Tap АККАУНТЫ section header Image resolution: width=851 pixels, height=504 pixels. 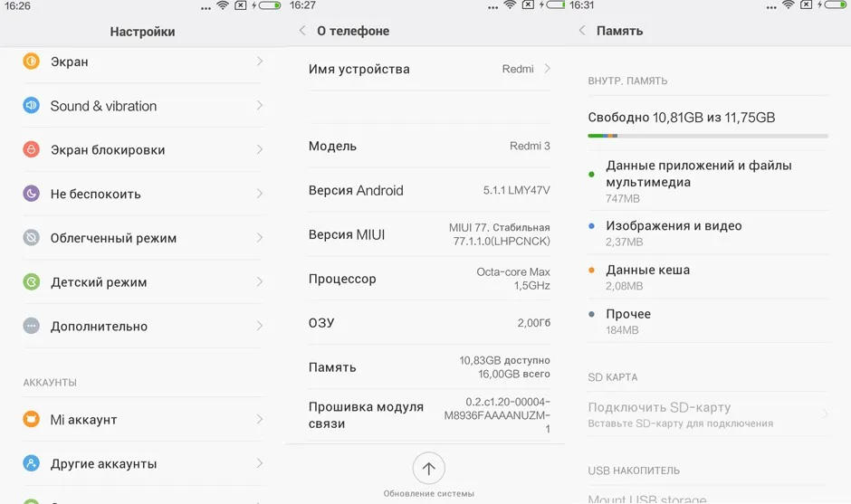(50, 383)
